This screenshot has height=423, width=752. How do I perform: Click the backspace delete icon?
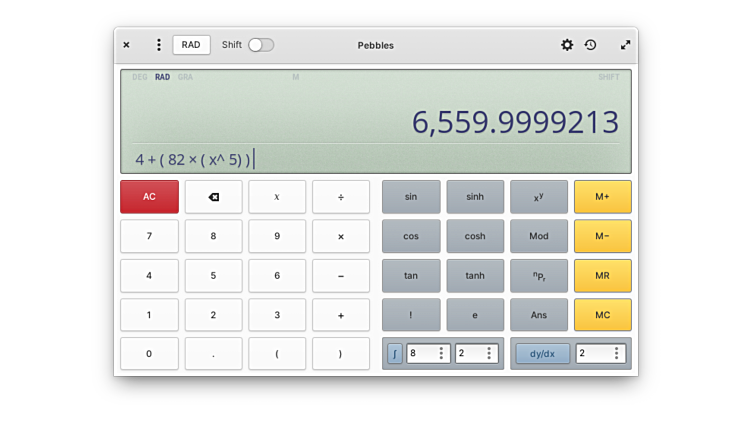point(213,197)
